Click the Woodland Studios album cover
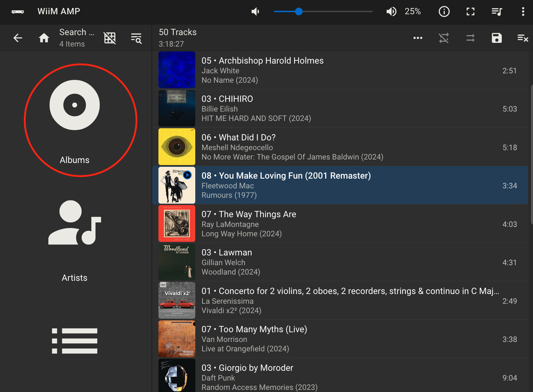533x392 pixels. (x=177, y=262)
